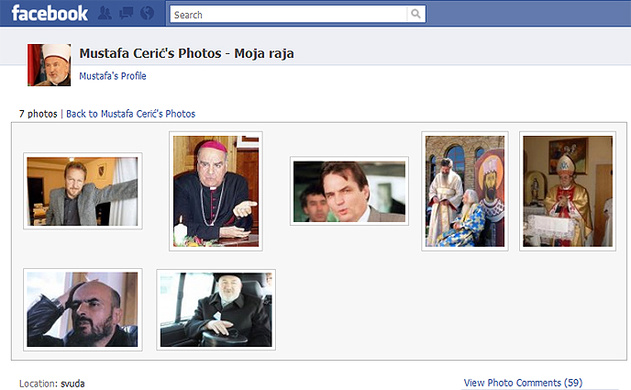Click the Location svuda text

pyautogui.click(x=52, y=384)
